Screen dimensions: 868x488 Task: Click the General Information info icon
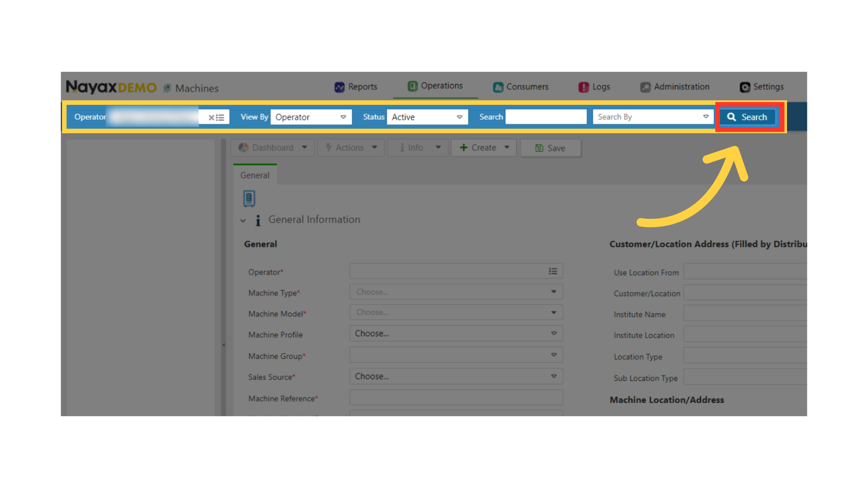tap(258, 221)
